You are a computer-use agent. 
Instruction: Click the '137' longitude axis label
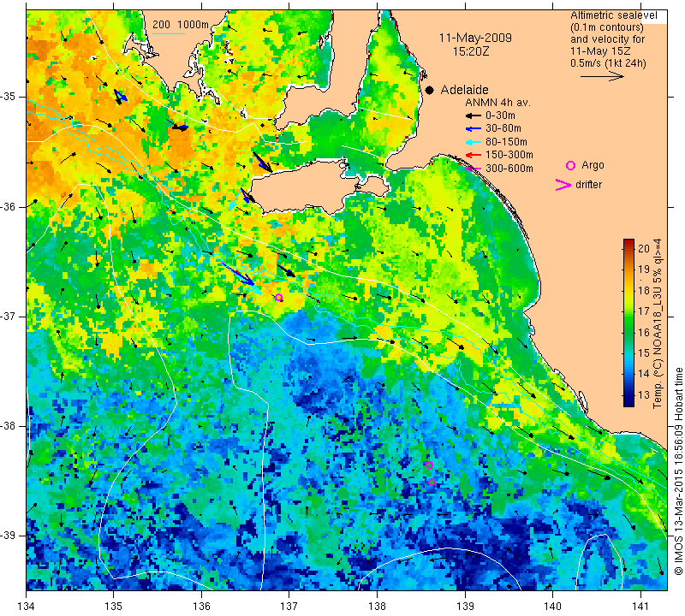point(289,607)
